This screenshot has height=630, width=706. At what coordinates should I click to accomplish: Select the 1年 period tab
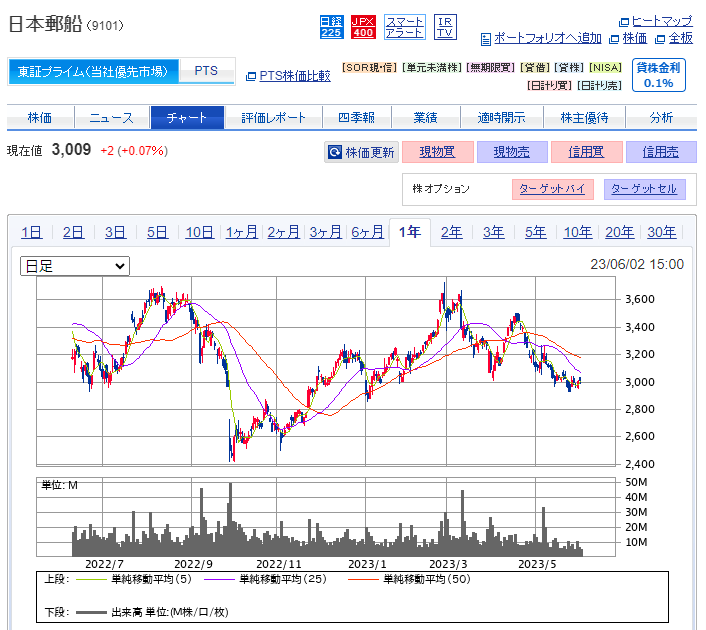click(410, 232)
